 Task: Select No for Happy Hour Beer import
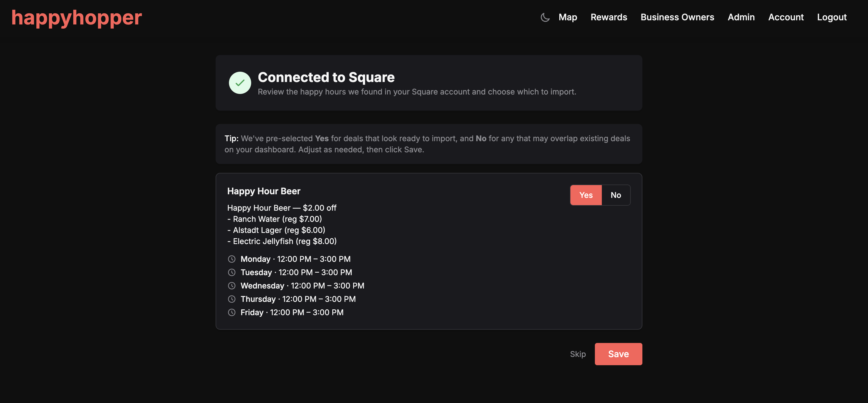[616, 195]
